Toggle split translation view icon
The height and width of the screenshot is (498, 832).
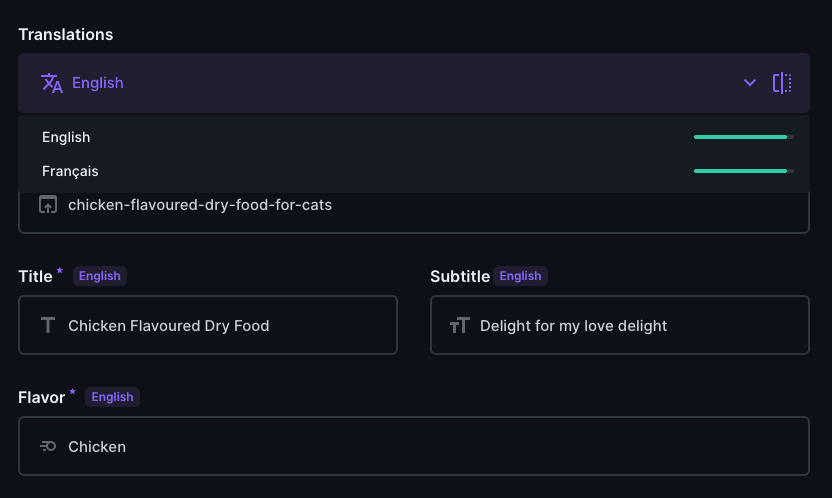pyautogui.click(x=782, y=83)
